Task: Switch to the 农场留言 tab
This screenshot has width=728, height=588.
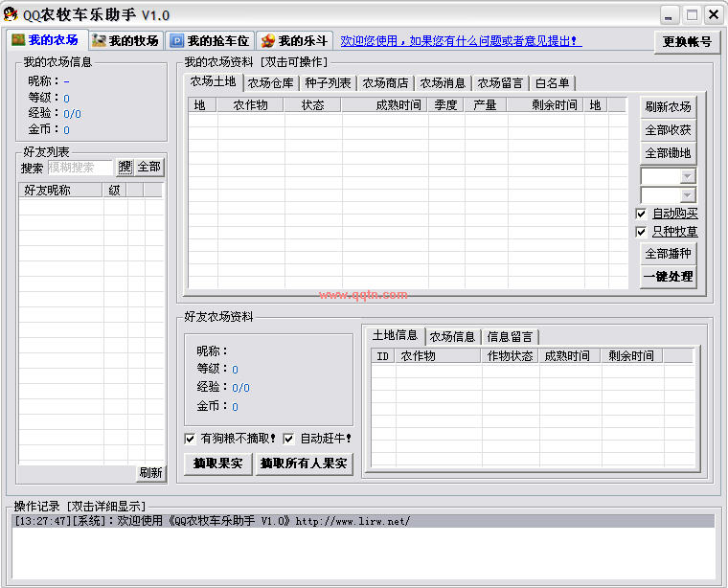Action: click(500, 83)
